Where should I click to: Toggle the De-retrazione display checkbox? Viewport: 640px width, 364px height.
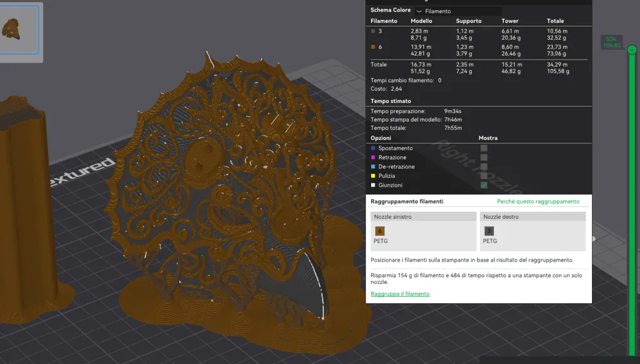484,166
